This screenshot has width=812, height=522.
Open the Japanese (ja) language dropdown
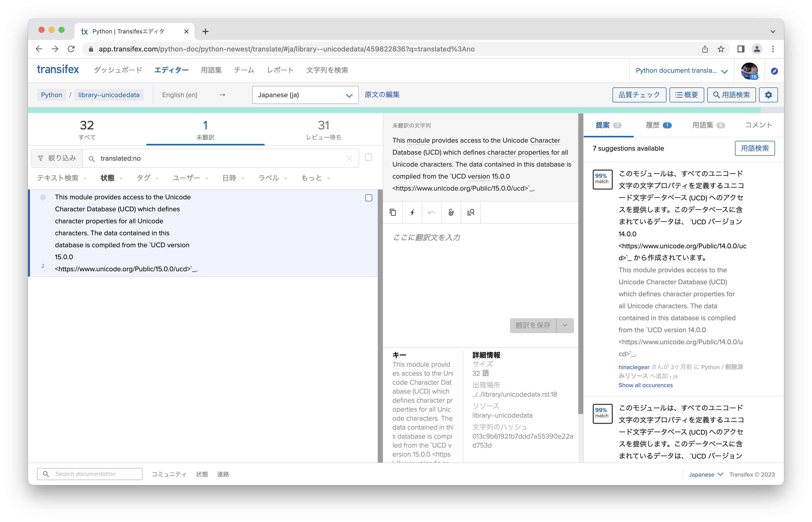[x=305, y=95]
